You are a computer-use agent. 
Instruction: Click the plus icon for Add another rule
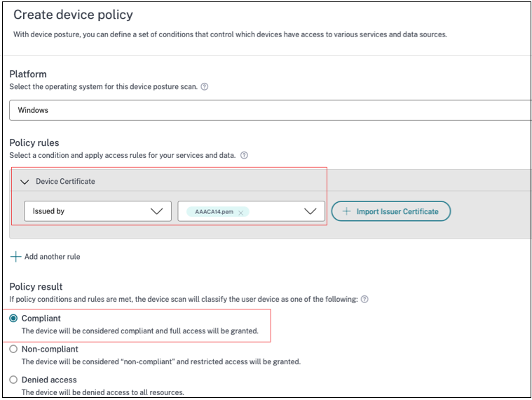[x=15, y=257]
